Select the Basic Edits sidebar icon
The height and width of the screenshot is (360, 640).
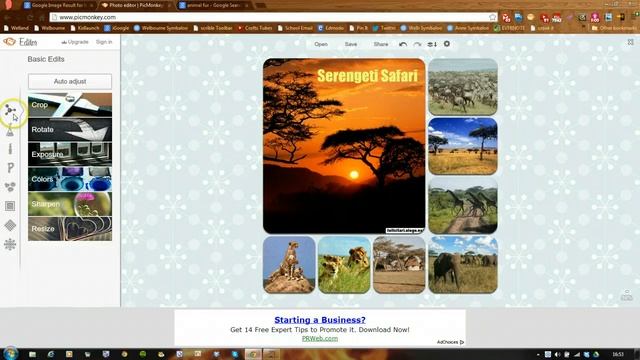coord(10,110)
